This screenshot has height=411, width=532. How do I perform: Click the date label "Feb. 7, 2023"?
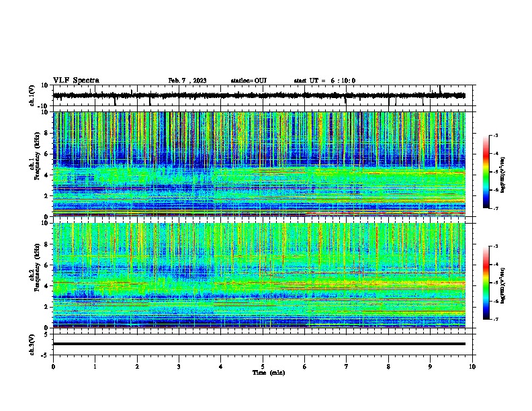coord(187,81)
